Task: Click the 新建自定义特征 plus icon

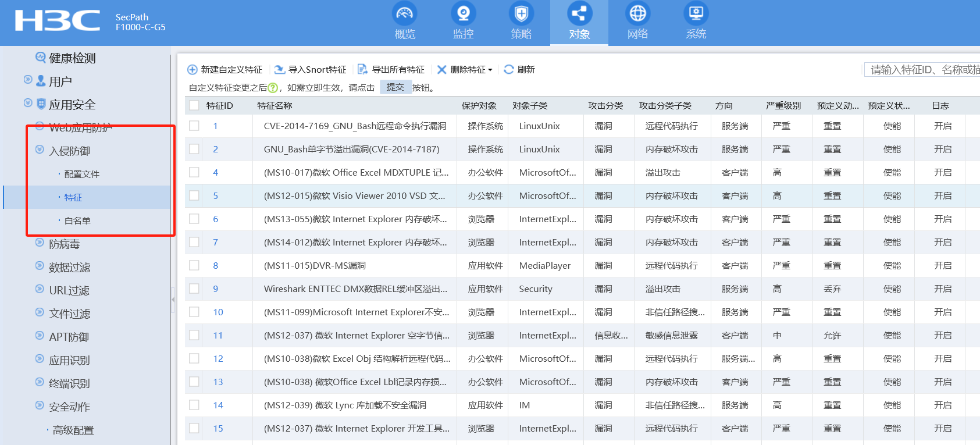Action: (x=193, y=70)
